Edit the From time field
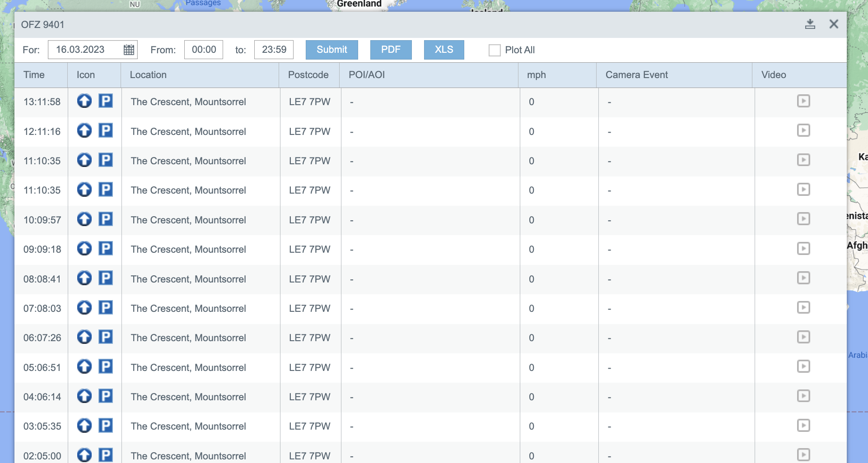 [x=204, y=50]
